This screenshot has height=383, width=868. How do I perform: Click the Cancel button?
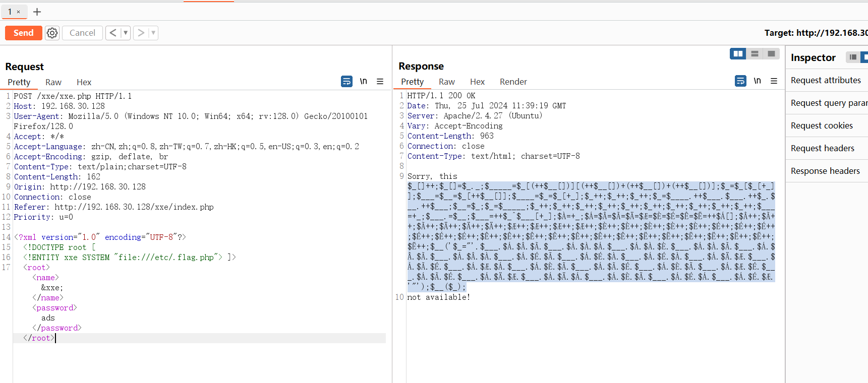pyautogui.click(x=82, y=33)
